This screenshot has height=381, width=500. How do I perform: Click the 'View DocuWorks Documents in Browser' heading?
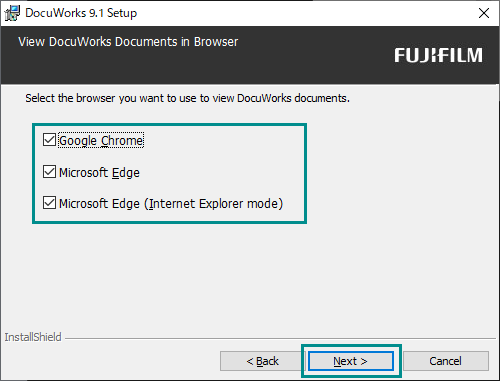point(128,42)
